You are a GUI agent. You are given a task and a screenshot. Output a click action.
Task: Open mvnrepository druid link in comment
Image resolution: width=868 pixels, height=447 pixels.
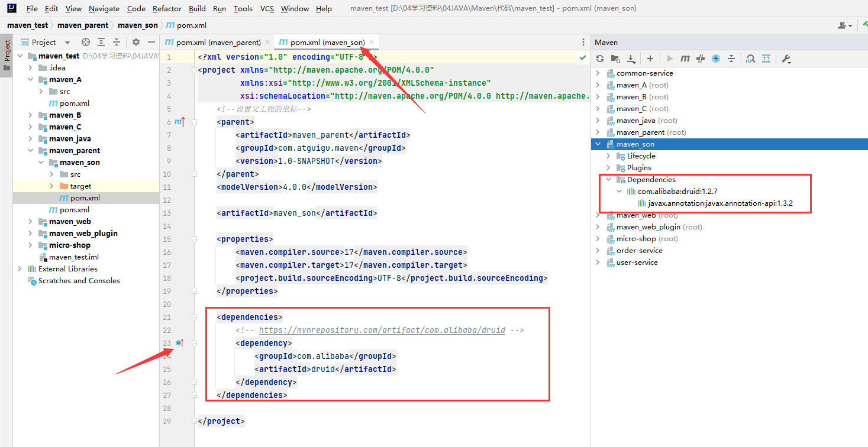[x=382, y=330]
